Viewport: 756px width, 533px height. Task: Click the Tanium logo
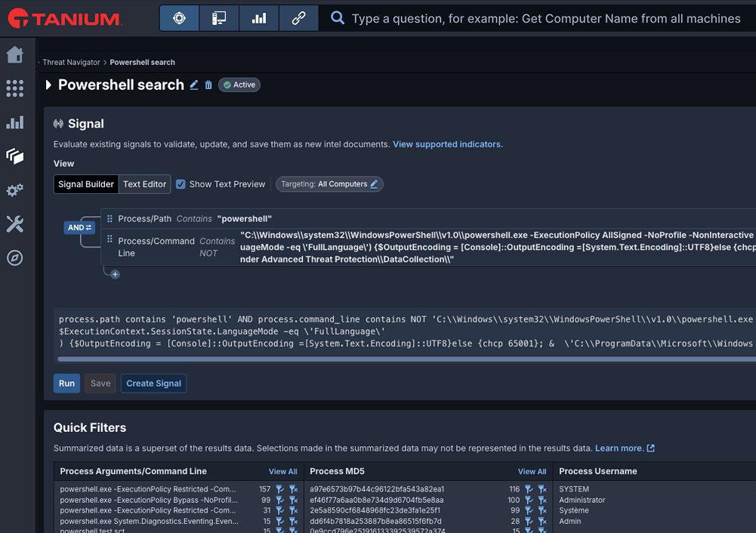click(x=65, y=18)
